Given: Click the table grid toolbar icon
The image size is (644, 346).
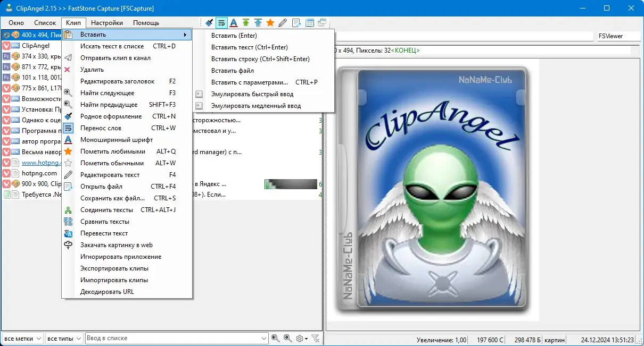Looking at the screenshot, I should pyautogui.click(x=310, y=23).
